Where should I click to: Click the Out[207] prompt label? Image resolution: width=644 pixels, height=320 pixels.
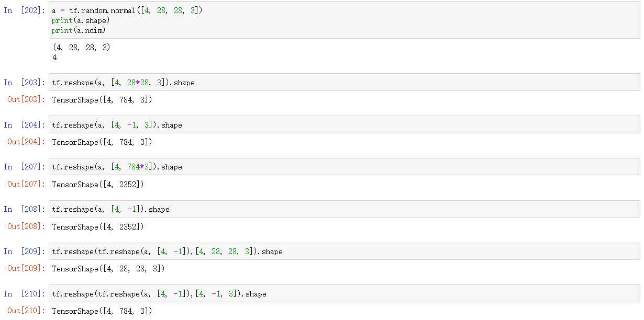(27, 184)
